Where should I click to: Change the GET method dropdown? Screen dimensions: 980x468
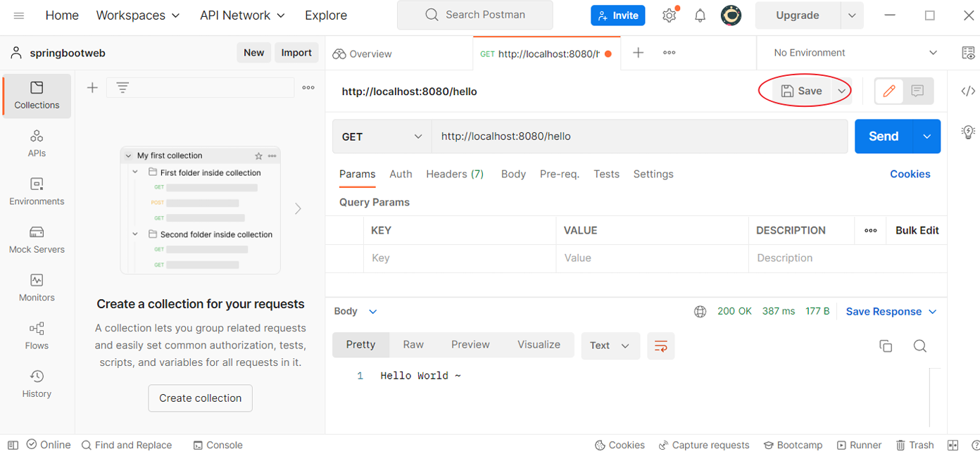click(382, 137)
